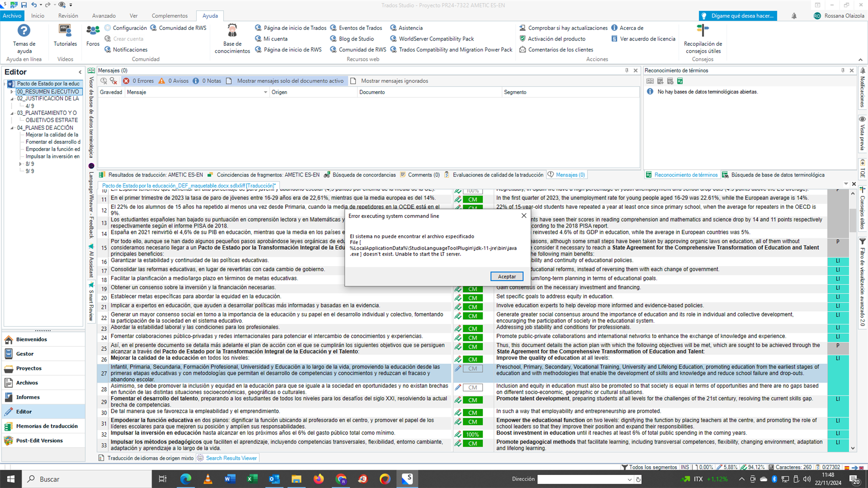Open Microsoft Edge from taskbar
Image resolution: width=868 pixels, height=488 pixels.
[186, 479]
